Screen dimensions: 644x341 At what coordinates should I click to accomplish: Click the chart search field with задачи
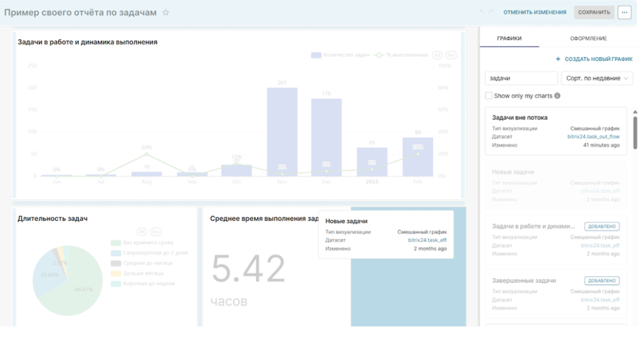coord(521,78)
